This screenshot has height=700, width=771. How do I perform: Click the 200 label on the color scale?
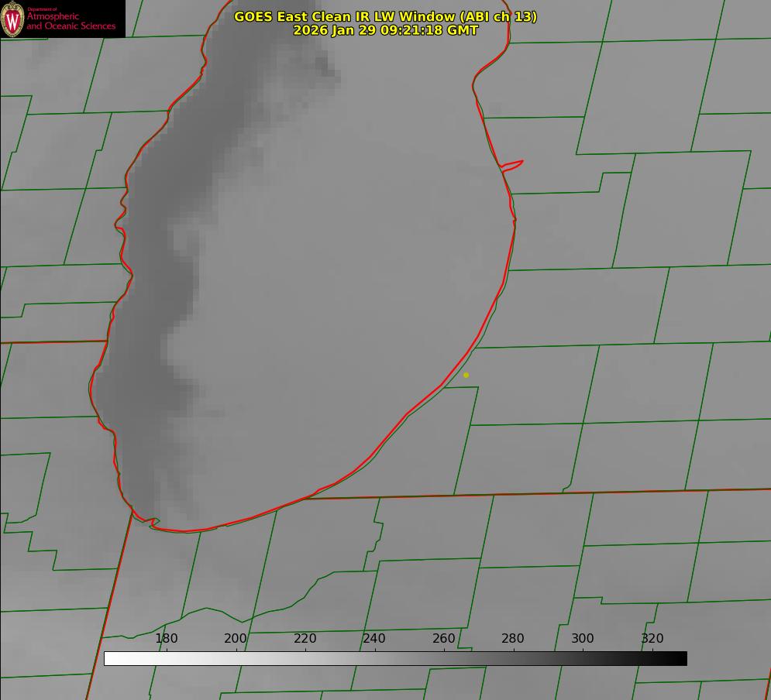[236, 638]
